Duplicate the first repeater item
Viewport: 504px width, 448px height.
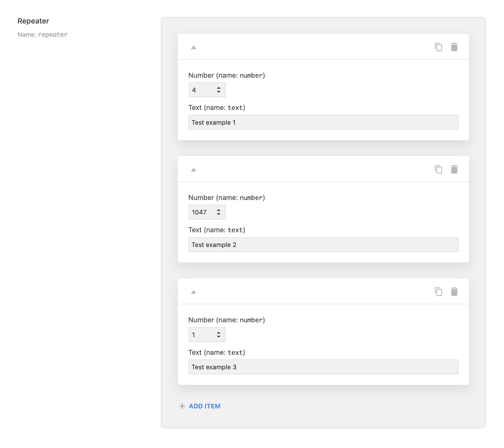point(438,47)
